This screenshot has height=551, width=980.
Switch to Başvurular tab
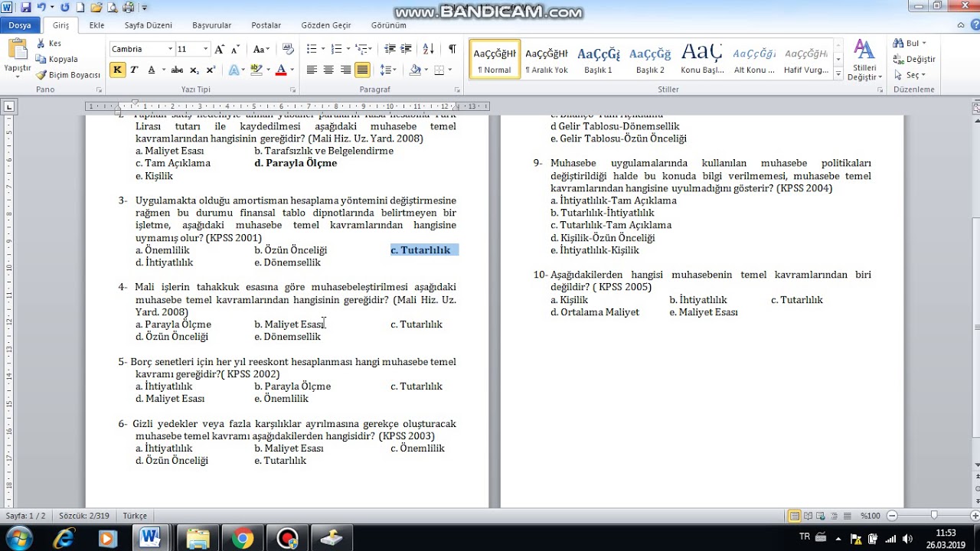coord(212,25)
